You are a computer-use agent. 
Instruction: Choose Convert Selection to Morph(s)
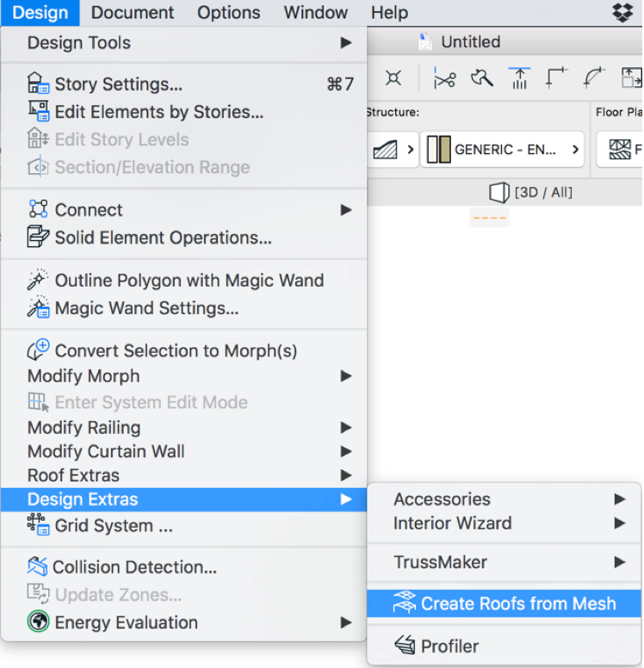pyautogui.click(x=183, y=350)
